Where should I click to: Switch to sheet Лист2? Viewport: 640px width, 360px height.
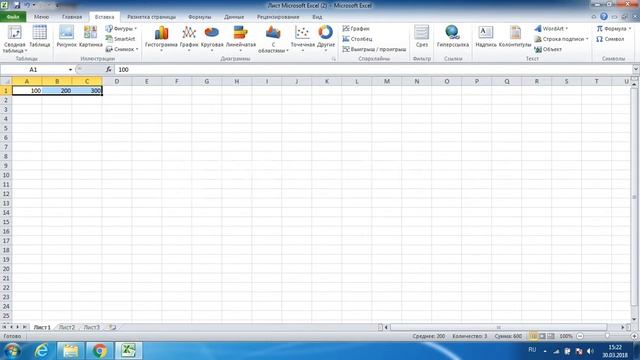point(67,327)
